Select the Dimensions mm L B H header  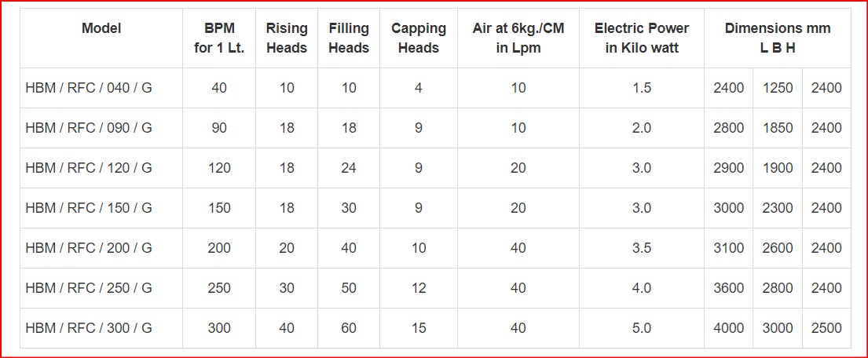pyautogui.click(x=778, y=38)
